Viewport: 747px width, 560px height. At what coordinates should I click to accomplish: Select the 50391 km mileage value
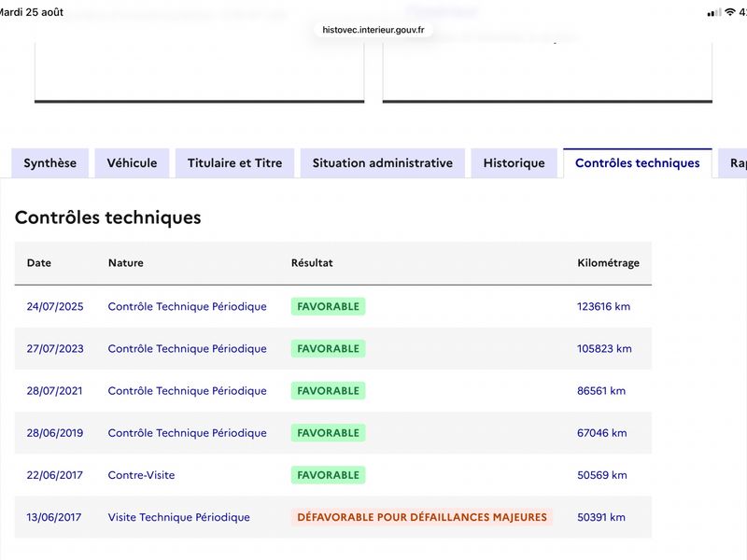pos(601,517)
